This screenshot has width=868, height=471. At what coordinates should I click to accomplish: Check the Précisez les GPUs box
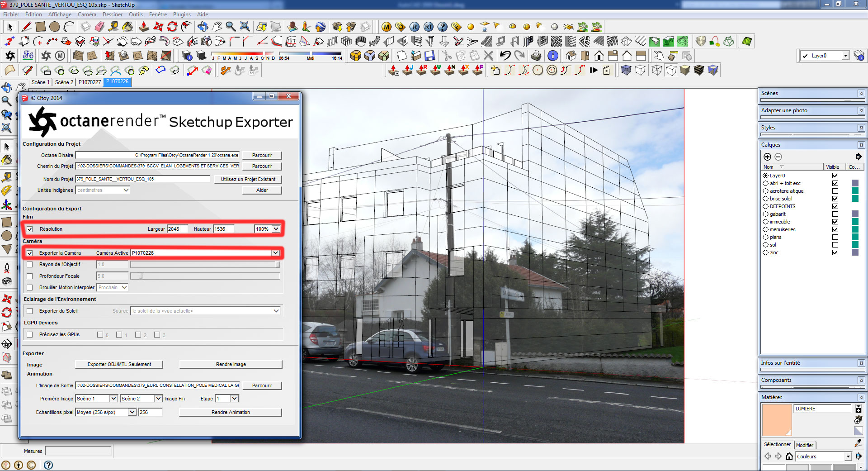(30, 334)
